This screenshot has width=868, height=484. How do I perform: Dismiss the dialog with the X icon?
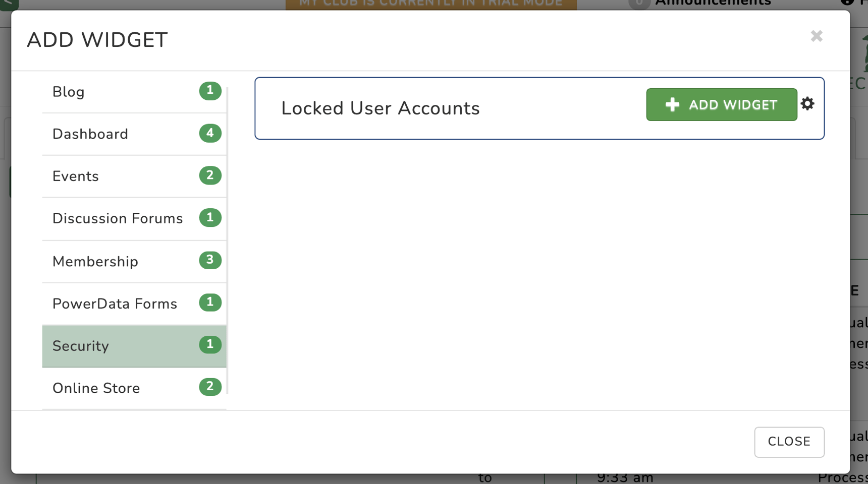coord(817,36)
